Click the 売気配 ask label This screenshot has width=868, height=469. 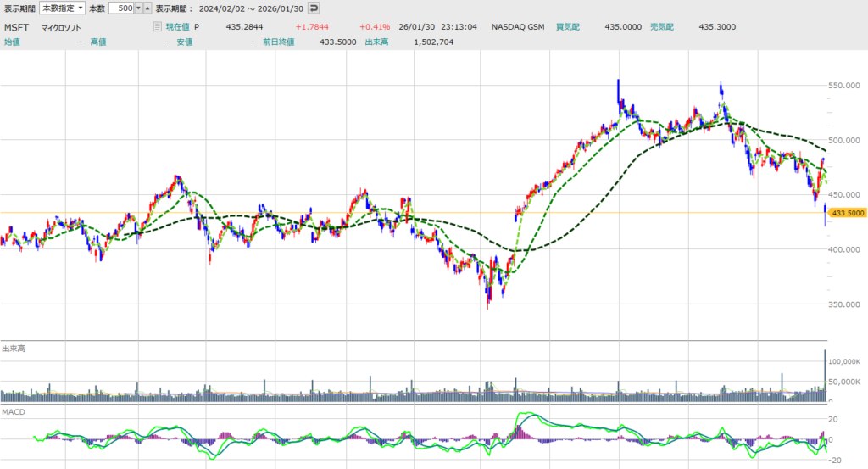tap(662, 27)
